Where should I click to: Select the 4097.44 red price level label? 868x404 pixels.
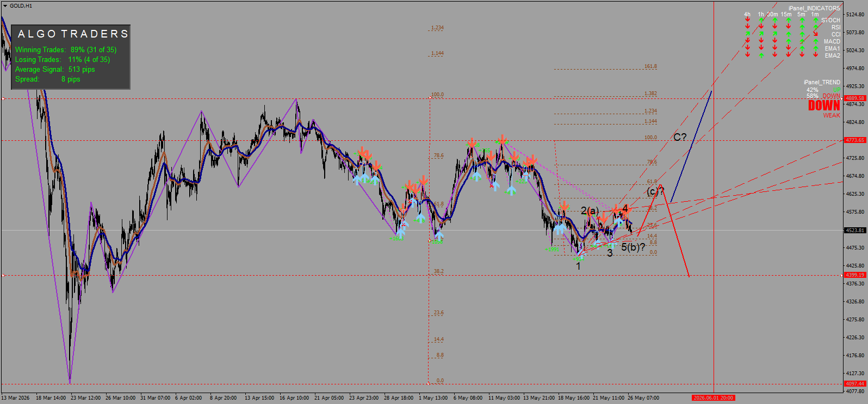[855, 384]
